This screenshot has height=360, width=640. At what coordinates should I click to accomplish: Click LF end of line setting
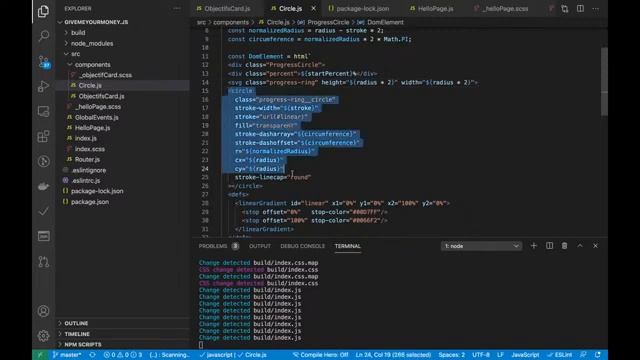click(x=500, y=355)
